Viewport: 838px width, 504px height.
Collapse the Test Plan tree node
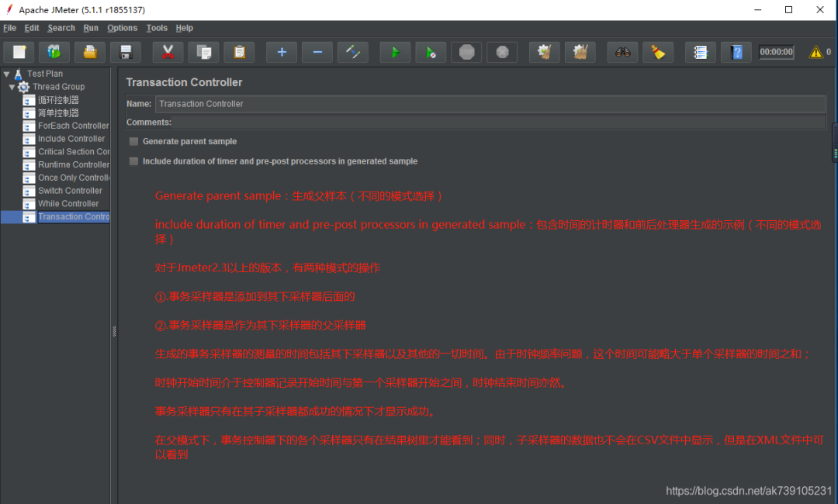tap(6, 74)
